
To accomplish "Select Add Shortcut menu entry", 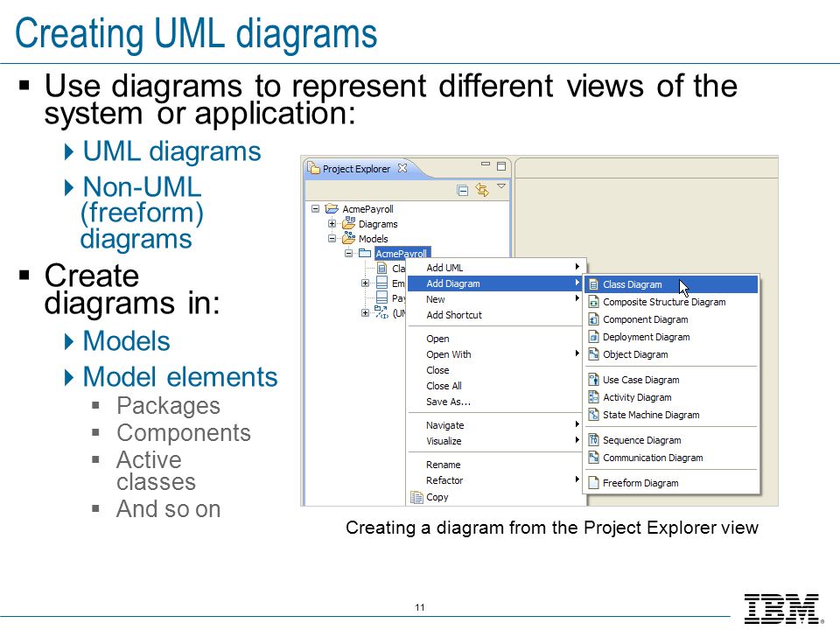I will [x=495, y=315].
